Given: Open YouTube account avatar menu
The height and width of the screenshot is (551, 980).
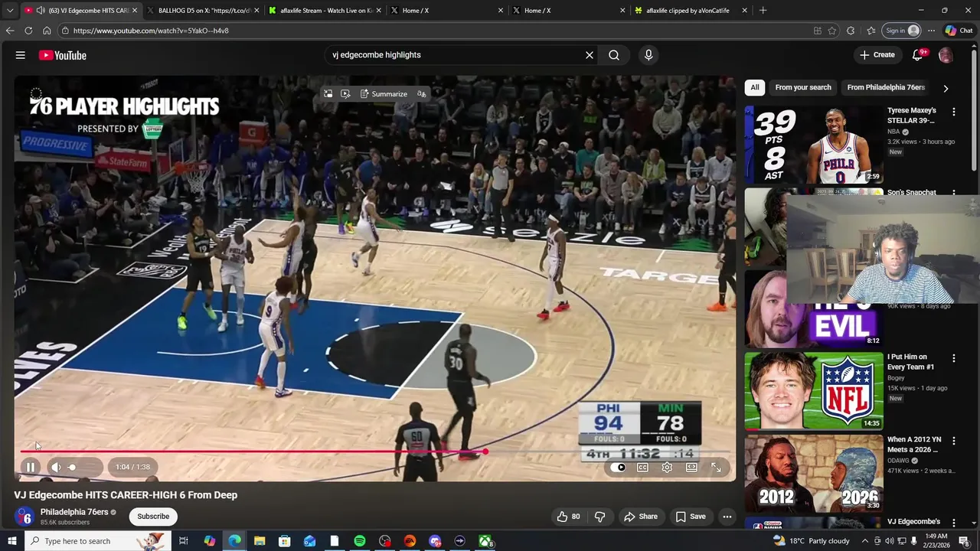Looking at the screenshot, I should point(946,55).
